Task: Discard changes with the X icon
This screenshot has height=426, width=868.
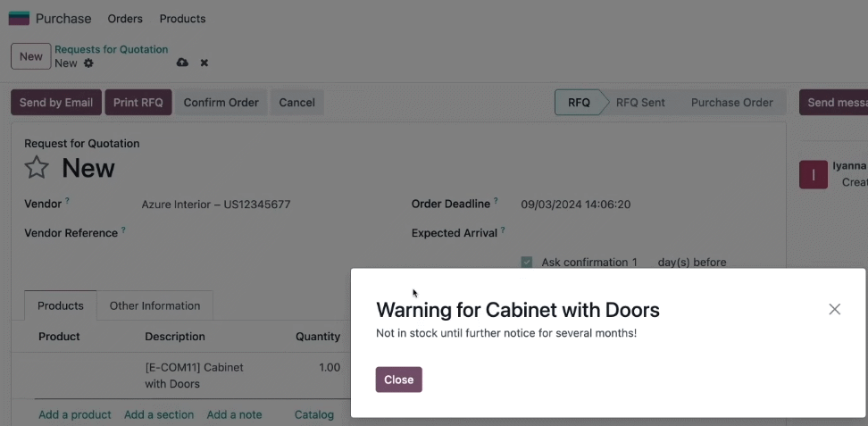Action: (x=204, y=63)
